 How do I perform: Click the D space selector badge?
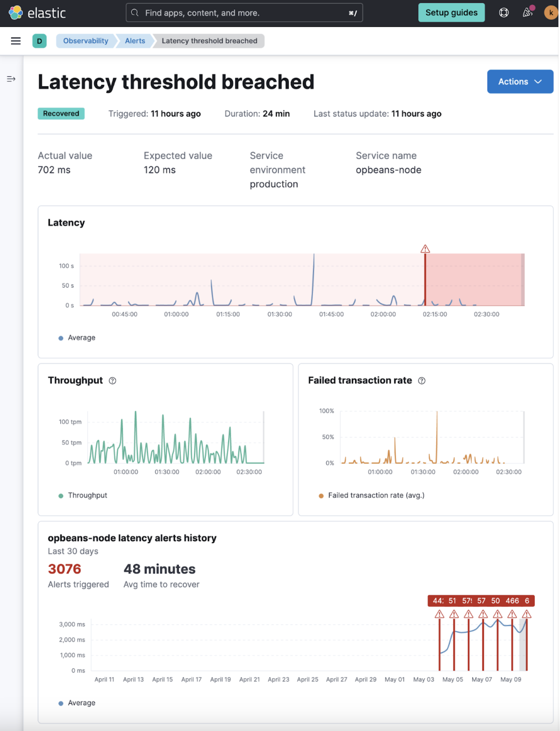click(39, 41)
